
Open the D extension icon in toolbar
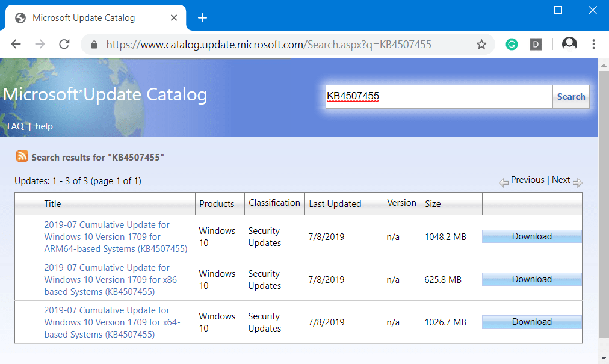536,45
